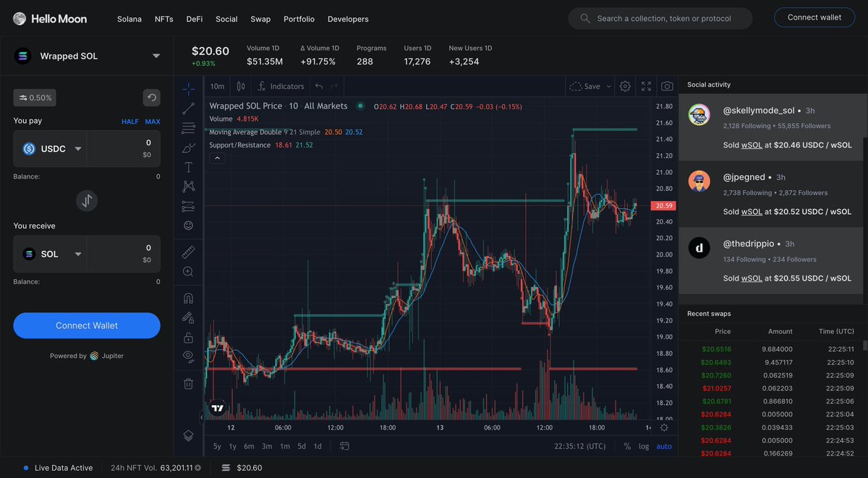868x478 pixels.
Task: Select the brush drawing tool
Action: point(188,148)
